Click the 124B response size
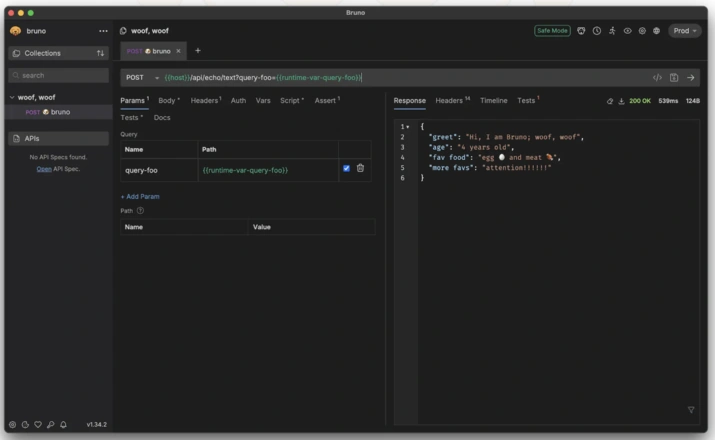 tap(693, 101)
